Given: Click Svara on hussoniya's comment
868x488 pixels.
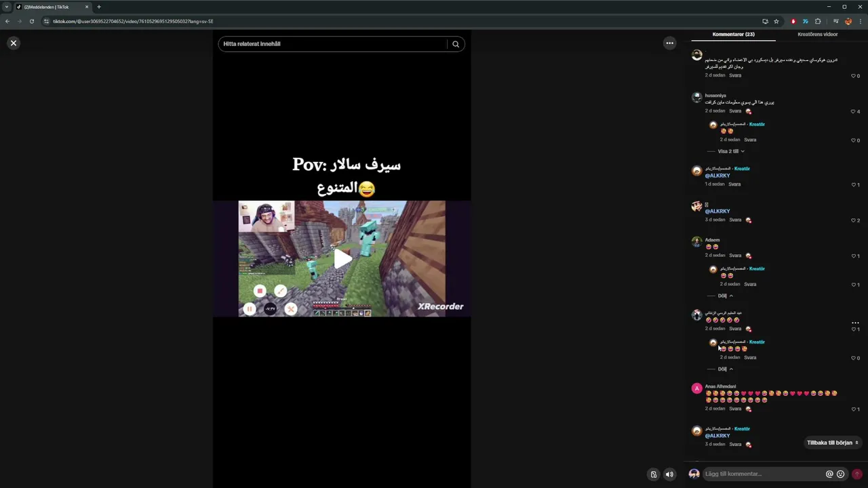Looking at the screenshot, I should point(735,111).
